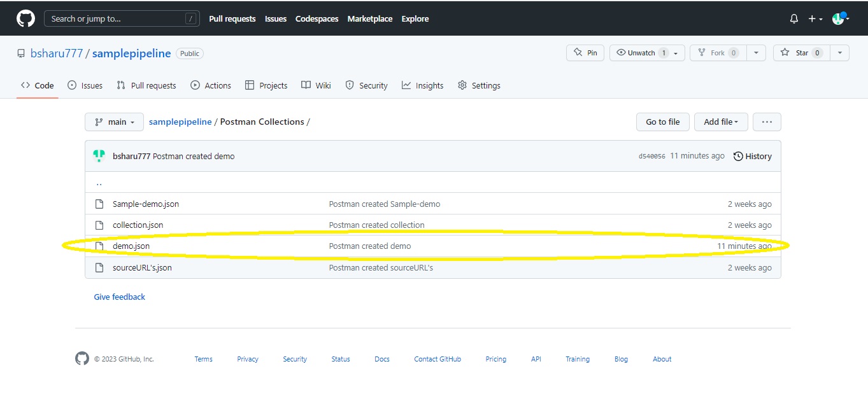Click the file icon for Sample-demo.json
Viewport: 868px width, 394px height.
click(99, 204)
